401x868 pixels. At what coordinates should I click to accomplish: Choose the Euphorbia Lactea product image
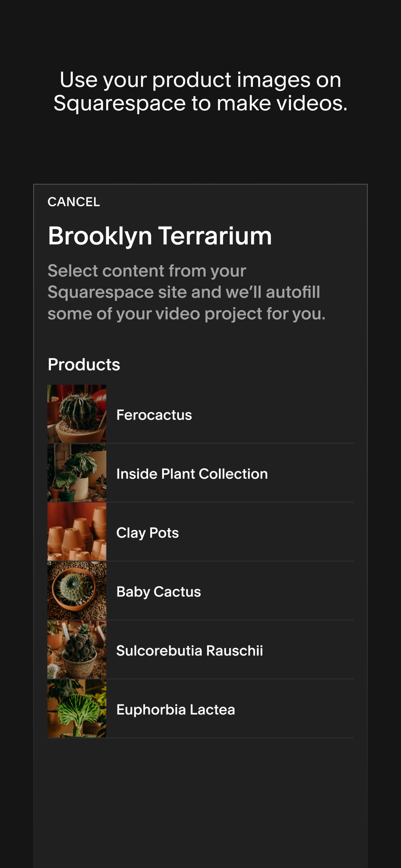pyautogui.click(x=77, y=709)
